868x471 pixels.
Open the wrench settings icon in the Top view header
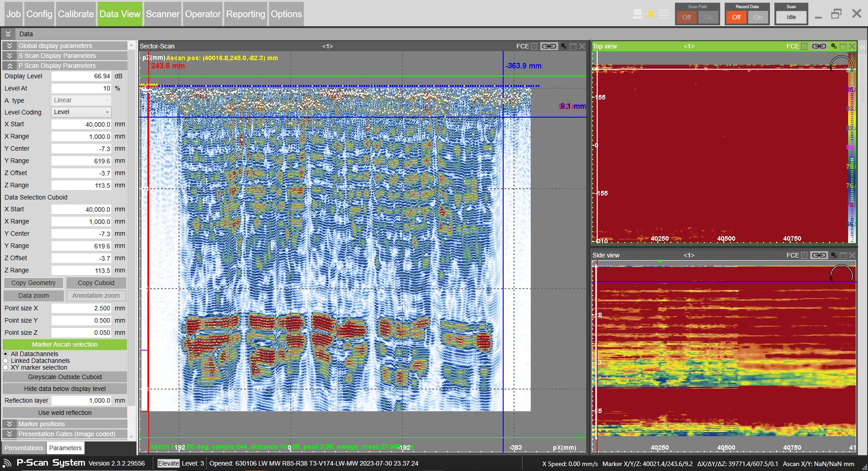click(x=834, y=46)
